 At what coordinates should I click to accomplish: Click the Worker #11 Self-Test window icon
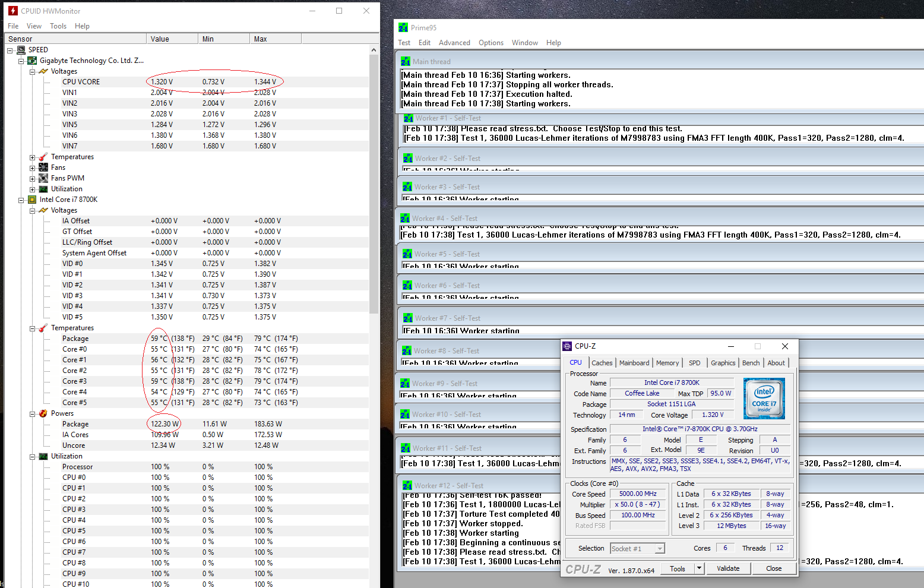(406, 448)
